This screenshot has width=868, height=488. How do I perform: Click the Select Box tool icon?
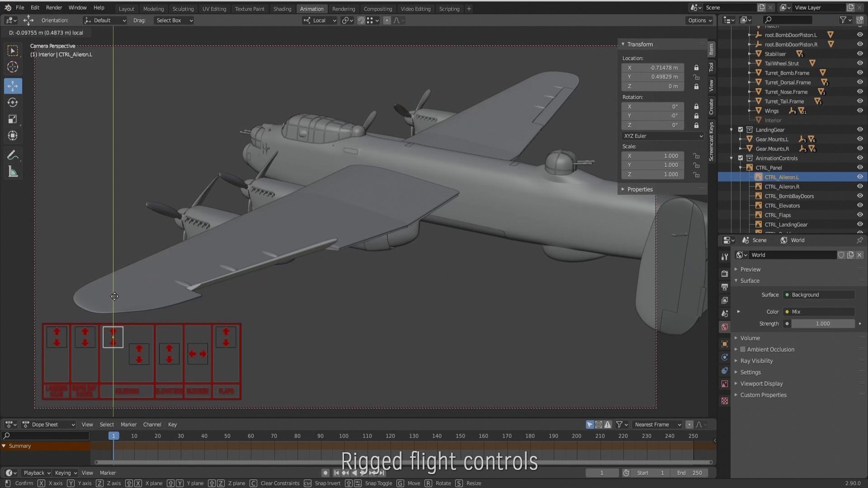13,51
